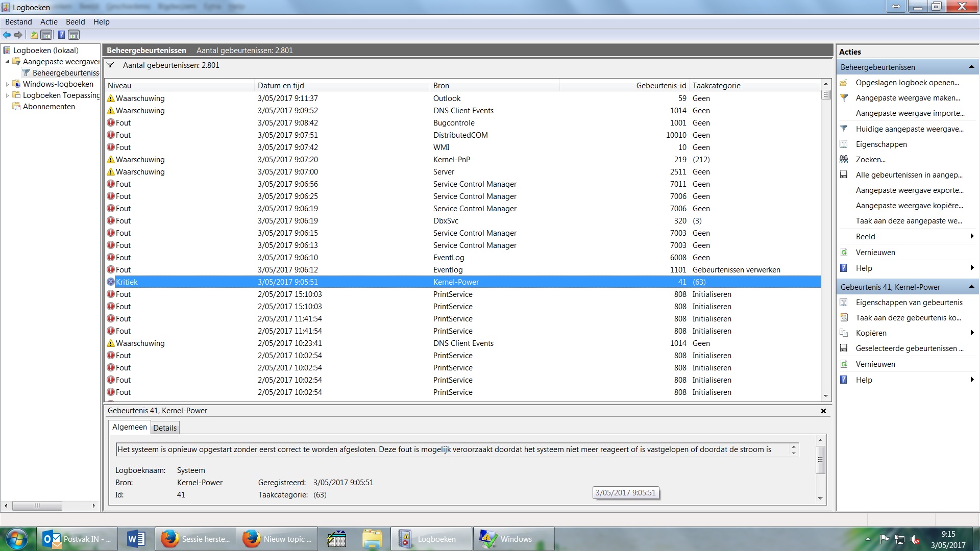Click the show/hide console tree icon
Image resolution: width=980 pixels, height=551 pixels.
[46, 35]
